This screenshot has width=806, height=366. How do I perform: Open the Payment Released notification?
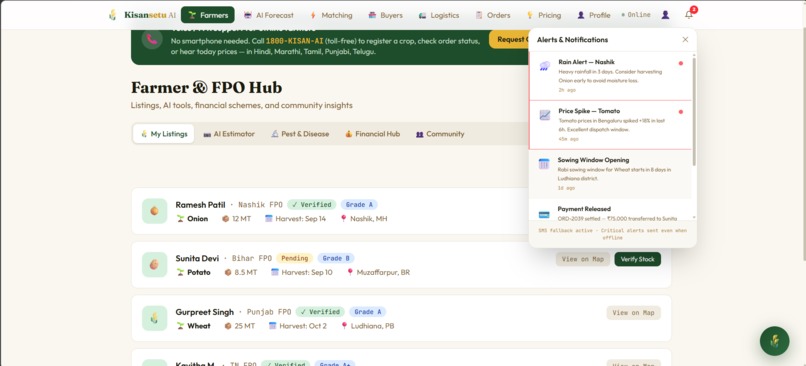click(x=610, y=210)
